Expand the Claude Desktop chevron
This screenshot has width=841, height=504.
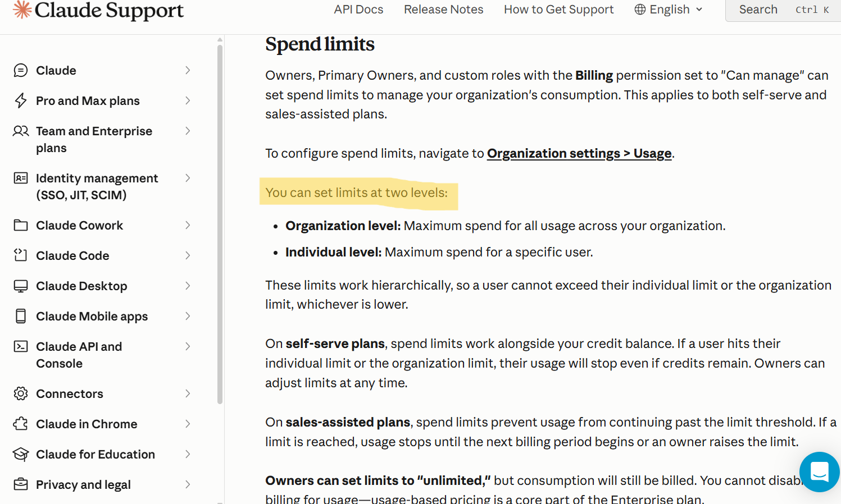pos(188,286)
